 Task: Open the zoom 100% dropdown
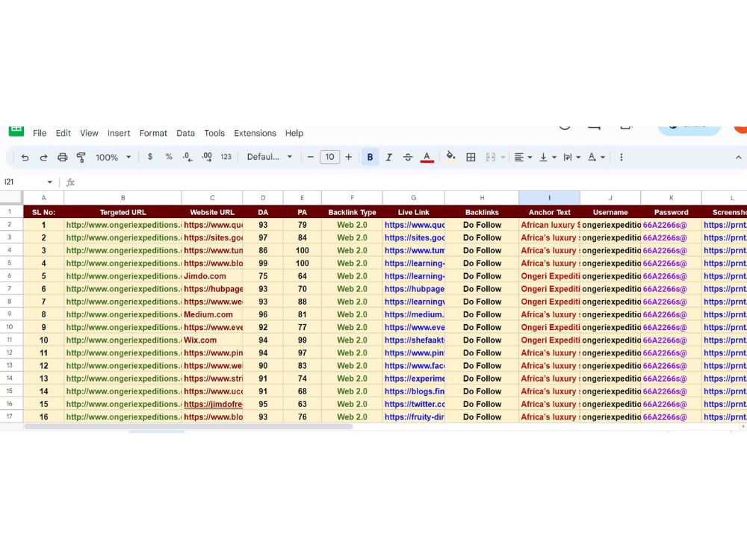point(113,157)
